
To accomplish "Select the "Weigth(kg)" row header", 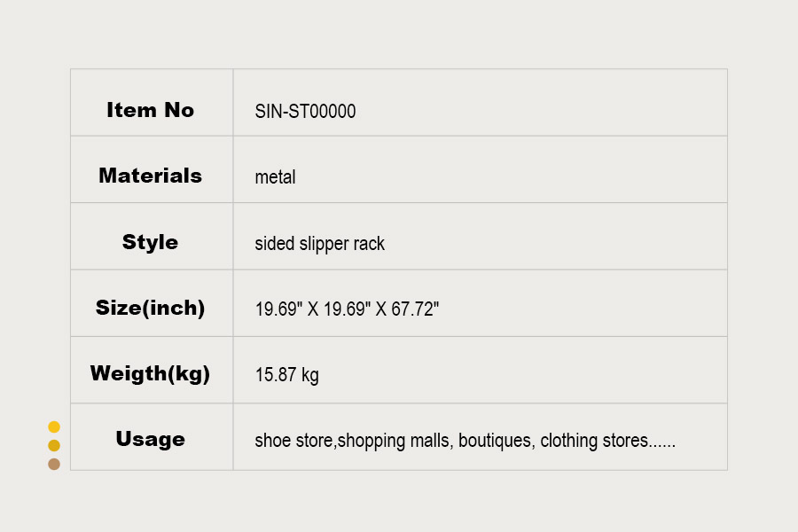I will [151, 373].
